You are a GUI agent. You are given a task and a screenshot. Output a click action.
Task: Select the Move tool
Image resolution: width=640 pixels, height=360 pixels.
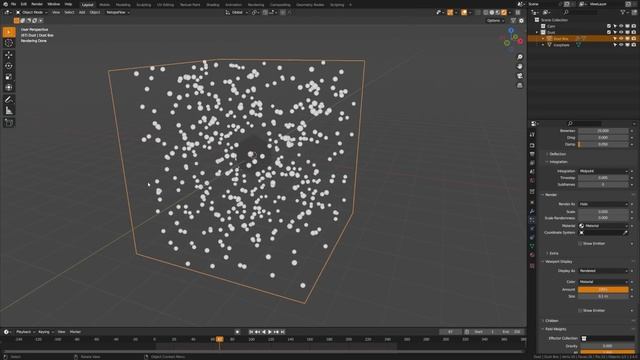pos(9,55)
